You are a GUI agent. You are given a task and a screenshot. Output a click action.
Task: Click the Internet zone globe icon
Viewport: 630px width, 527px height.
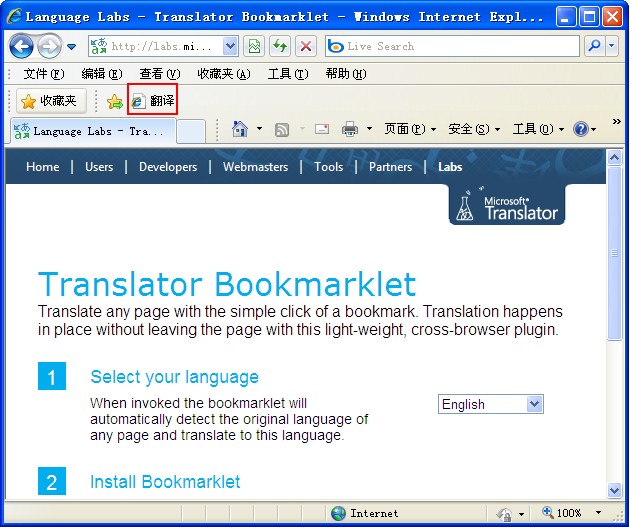tap(338, 513)
